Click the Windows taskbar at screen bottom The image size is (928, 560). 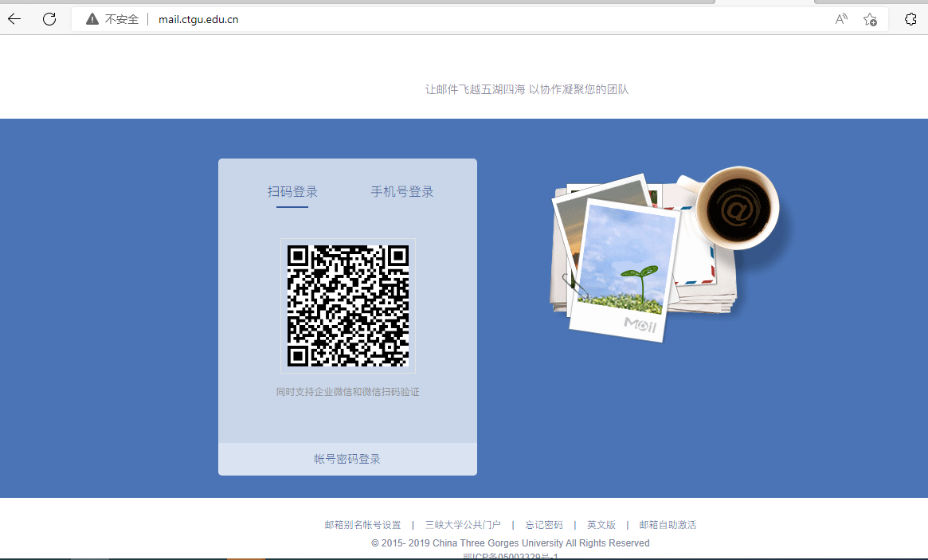[464, 559]
